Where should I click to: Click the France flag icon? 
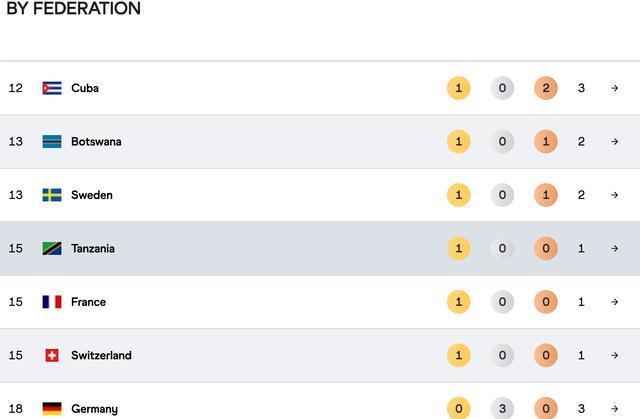[x=52, y=302]
